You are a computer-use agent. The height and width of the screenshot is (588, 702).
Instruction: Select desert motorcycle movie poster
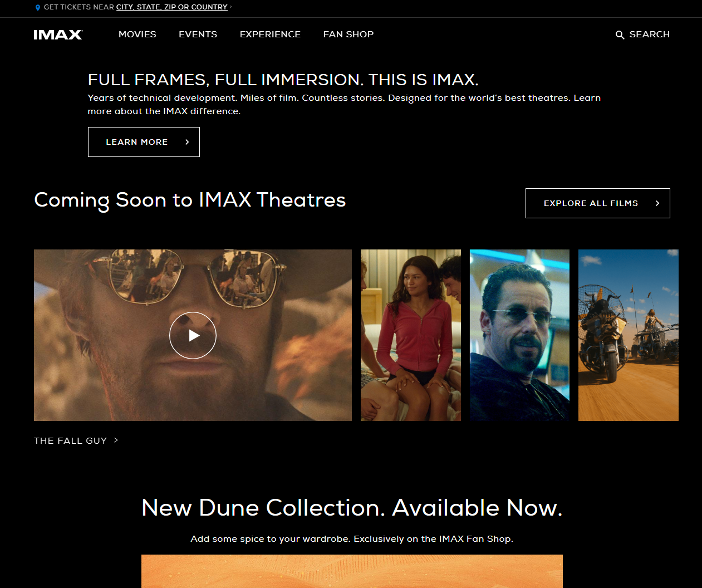(x=629, y=335)
